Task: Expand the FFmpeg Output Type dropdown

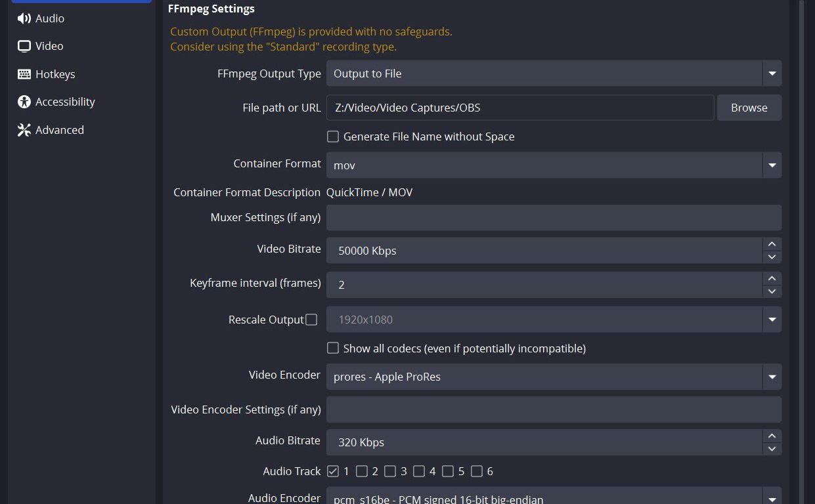Action: [x=772, y=73]
